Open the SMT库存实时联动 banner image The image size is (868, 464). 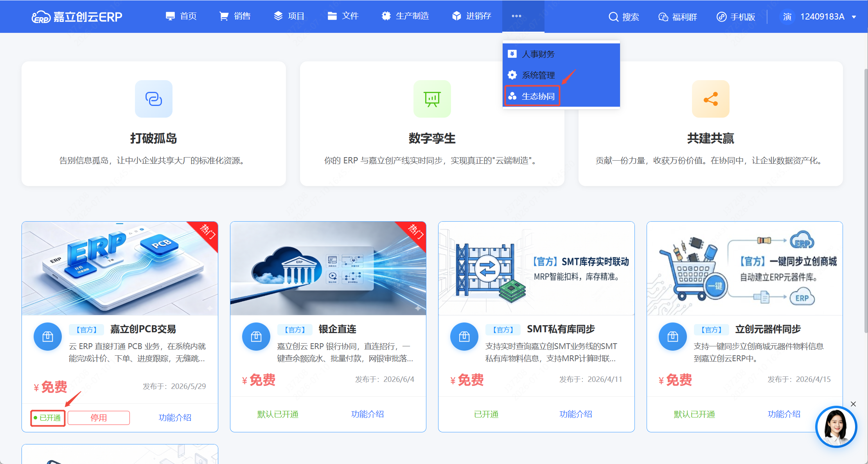click(x=536, y=269)
